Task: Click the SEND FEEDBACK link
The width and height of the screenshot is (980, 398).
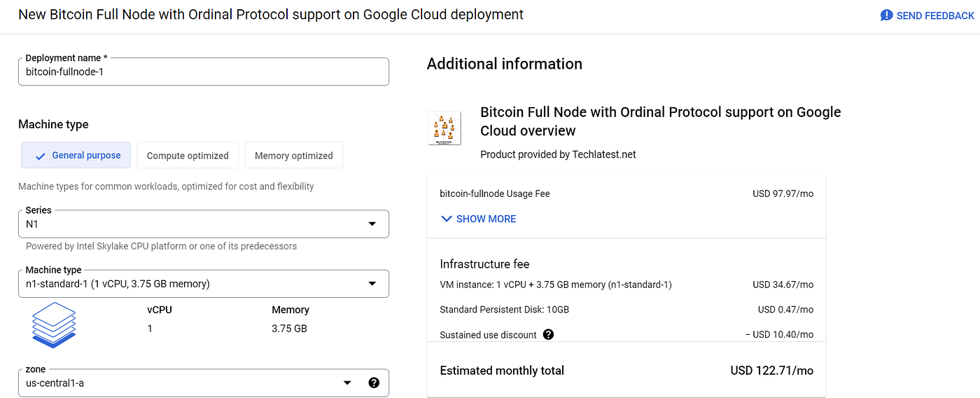Action: (927, 15)
